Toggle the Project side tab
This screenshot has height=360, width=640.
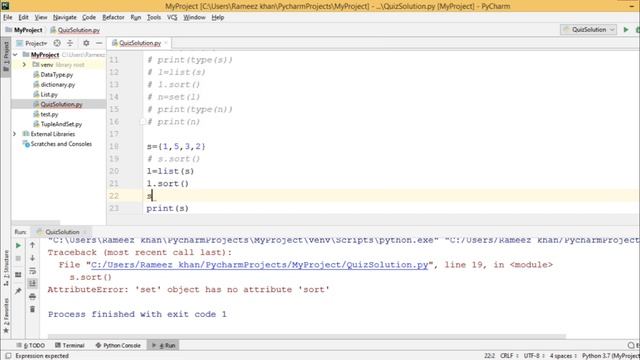tap(6, 56)
